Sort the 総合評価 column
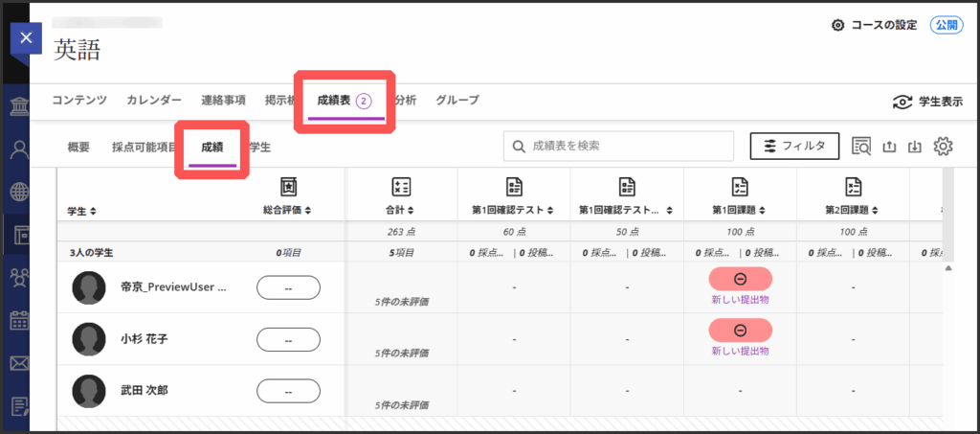The height and width of the screenshot is (434, 980). (x=288, y=209)
